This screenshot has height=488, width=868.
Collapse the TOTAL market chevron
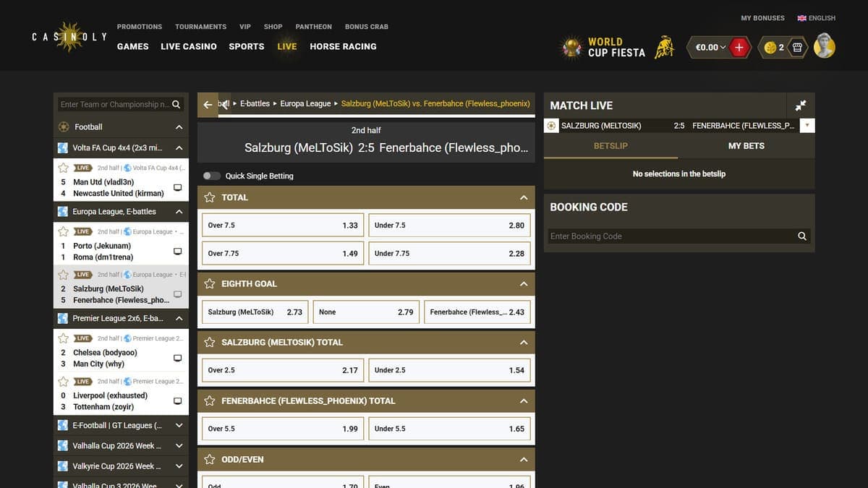click(x=524, y=197)
